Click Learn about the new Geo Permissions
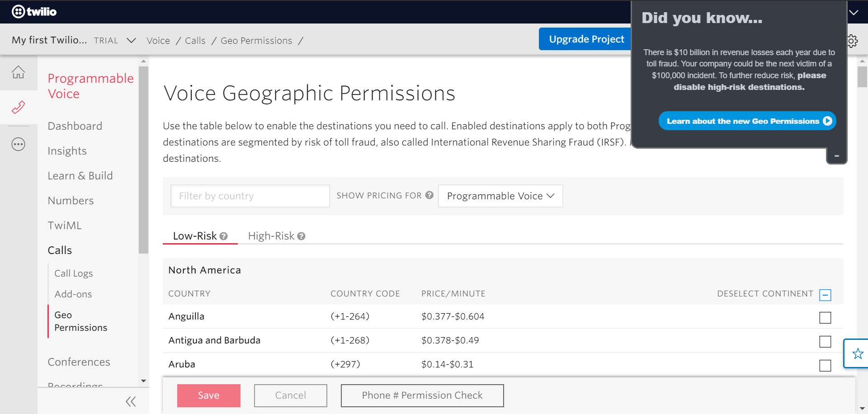 (x=747, y=121)
